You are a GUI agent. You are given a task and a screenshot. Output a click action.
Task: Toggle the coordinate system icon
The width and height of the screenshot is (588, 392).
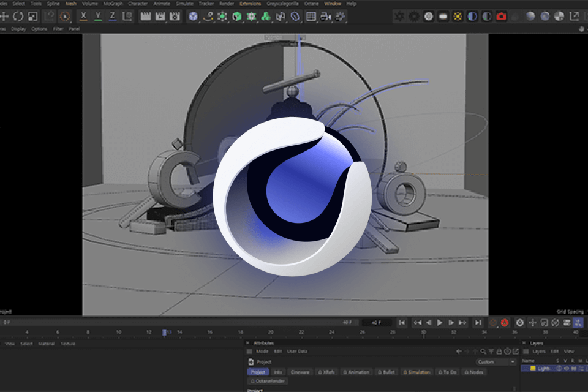[x=127, y=16]
